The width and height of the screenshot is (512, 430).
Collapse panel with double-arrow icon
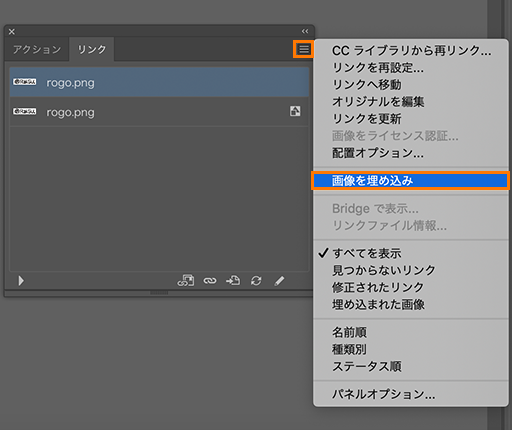pyautogui.click(x=305, y=31)
